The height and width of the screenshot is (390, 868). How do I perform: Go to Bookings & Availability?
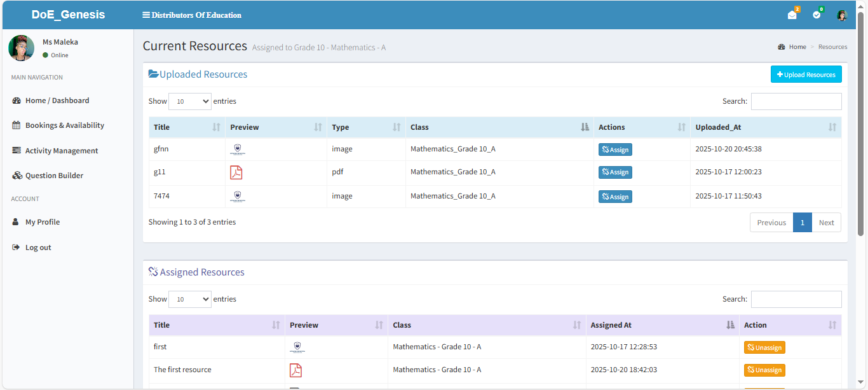click(x=64, y=125)
